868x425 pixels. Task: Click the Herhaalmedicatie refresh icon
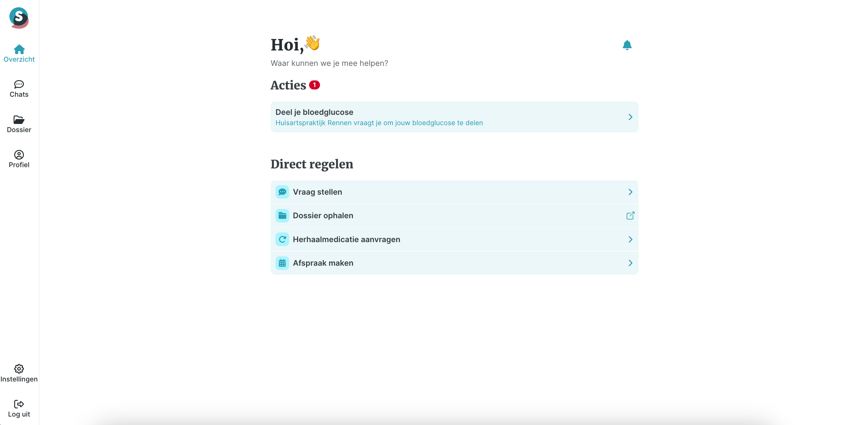(282, 239)
